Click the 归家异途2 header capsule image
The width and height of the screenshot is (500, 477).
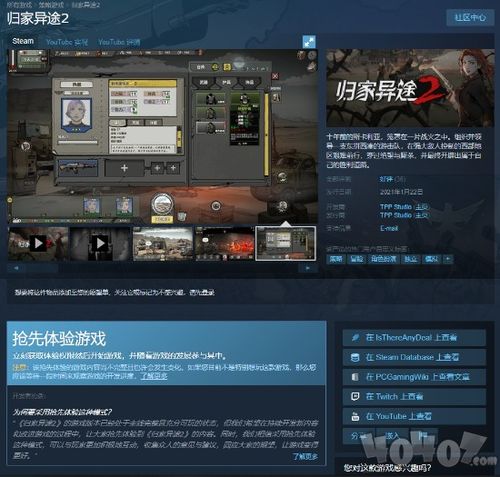point(410,88)
